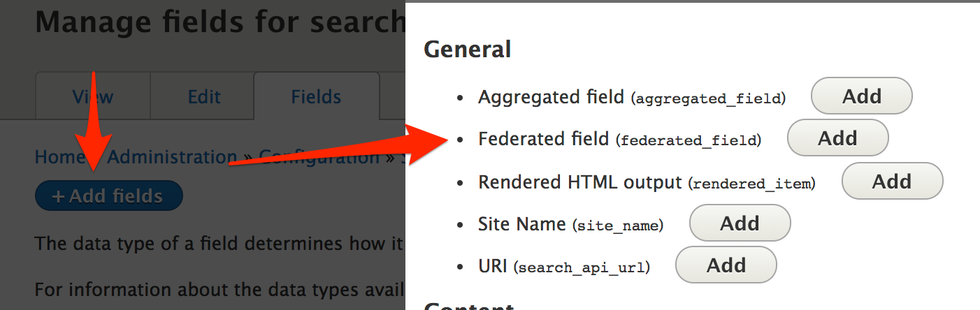Add the Rendered HTML output field
The height and width of the screenshot is (310, 980).
(x=892, y=182)
